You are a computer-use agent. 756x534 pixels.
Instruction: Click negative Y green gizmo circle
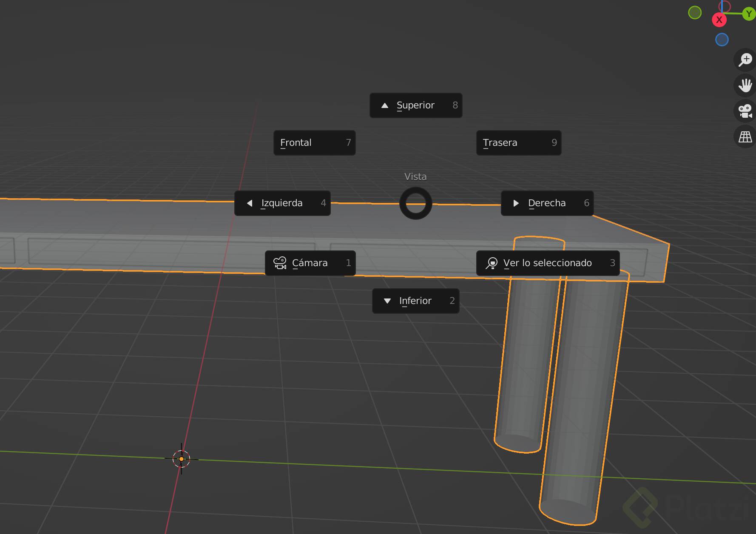(x=695, y=13)
